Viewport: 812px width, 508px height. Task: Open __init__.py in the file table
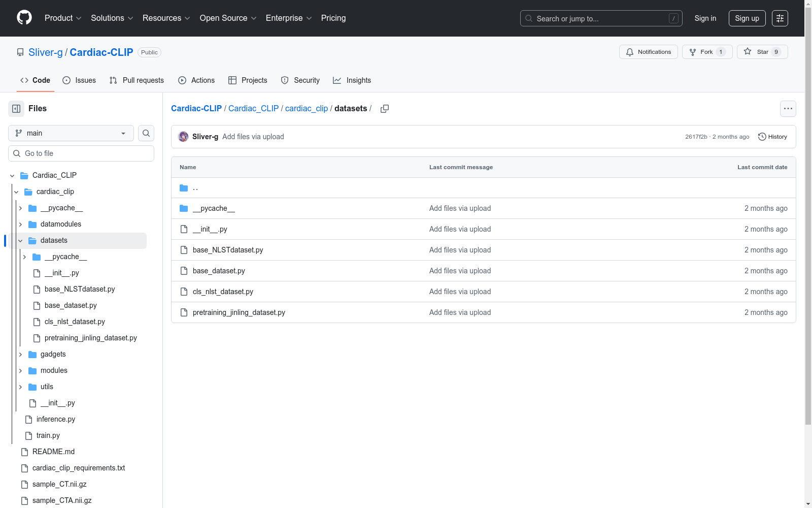(x=210, y=229)
